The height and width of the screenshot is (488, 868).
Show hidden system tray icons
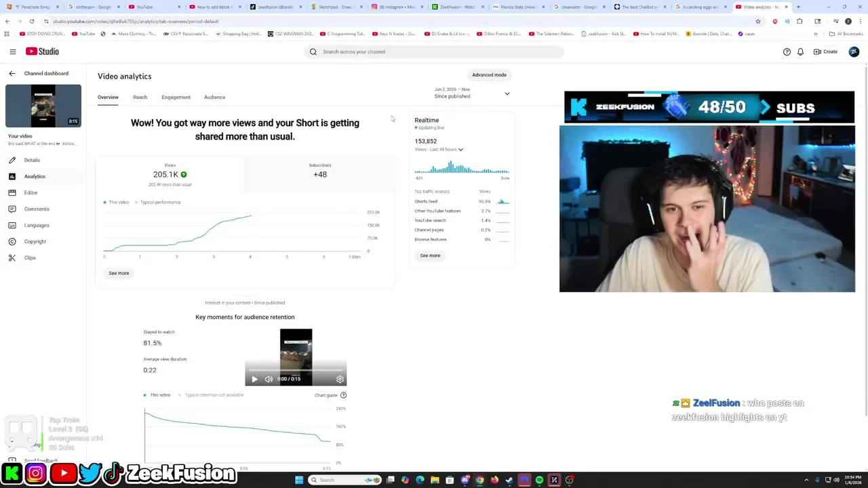(x=806, y=480)
